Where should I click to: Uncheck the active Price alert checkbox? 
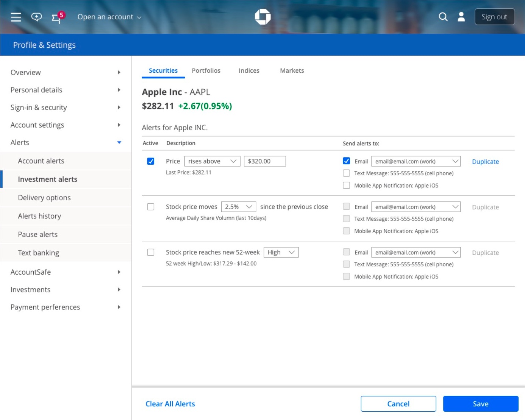coord(151,161)
